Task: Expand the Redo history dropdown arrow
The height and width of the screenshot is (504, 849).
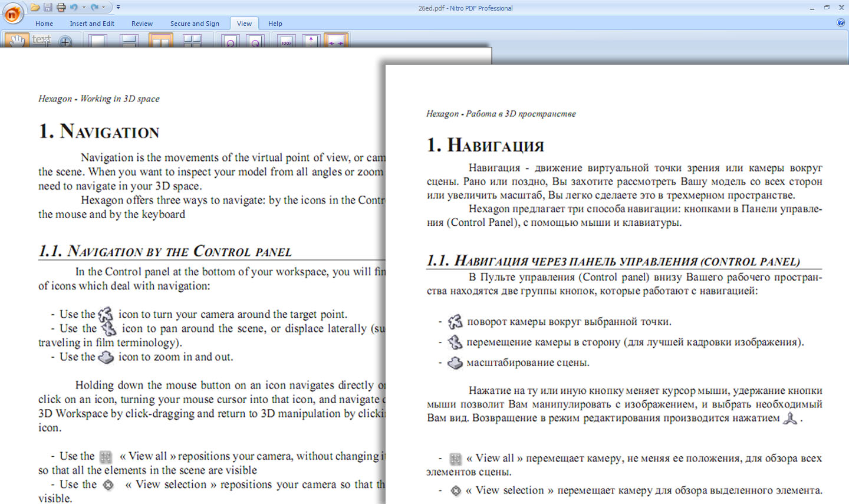Action: click(104, 8)
